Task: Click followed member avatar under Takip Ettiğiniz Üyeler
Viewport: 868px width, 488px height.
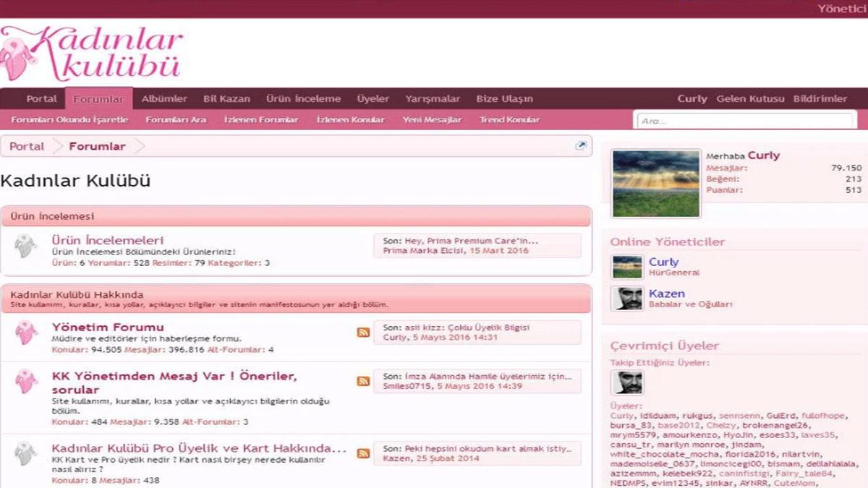Action: 626,382
